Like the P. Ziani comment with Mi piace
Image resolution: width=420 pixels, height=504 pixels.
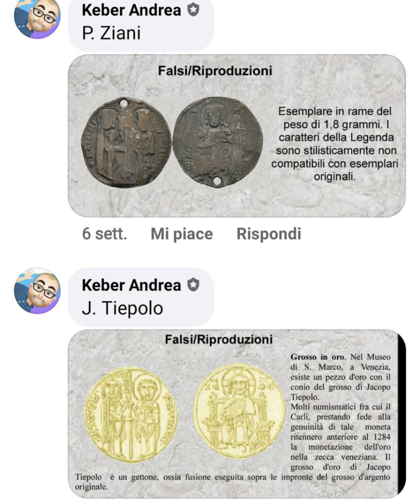click(182, 234)
